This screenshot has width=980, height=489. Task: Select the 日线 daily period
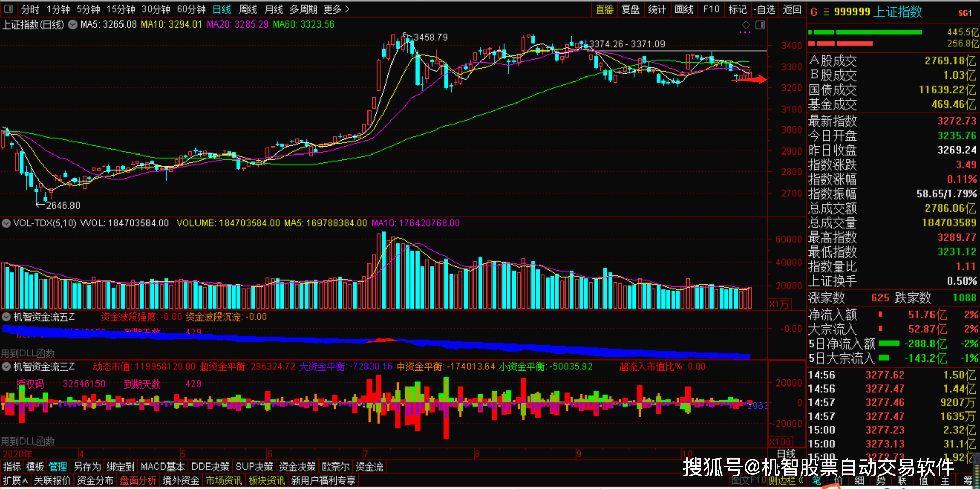pos(222,9)
